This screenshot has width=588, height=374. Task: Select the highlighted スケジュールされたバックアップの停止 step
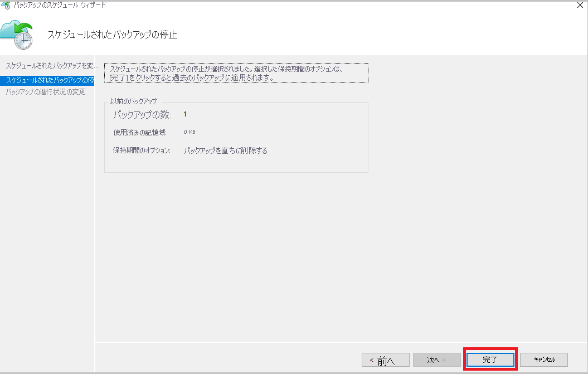pos(47,80)
